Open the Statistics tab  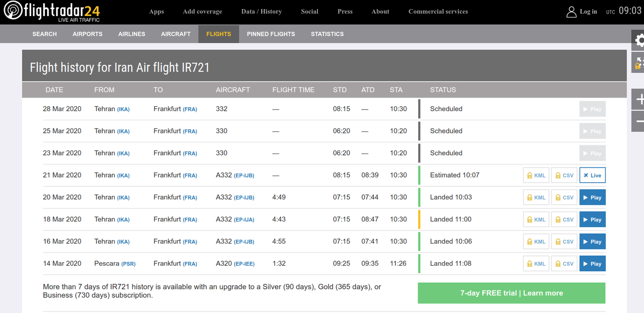(x=327, y=34)
